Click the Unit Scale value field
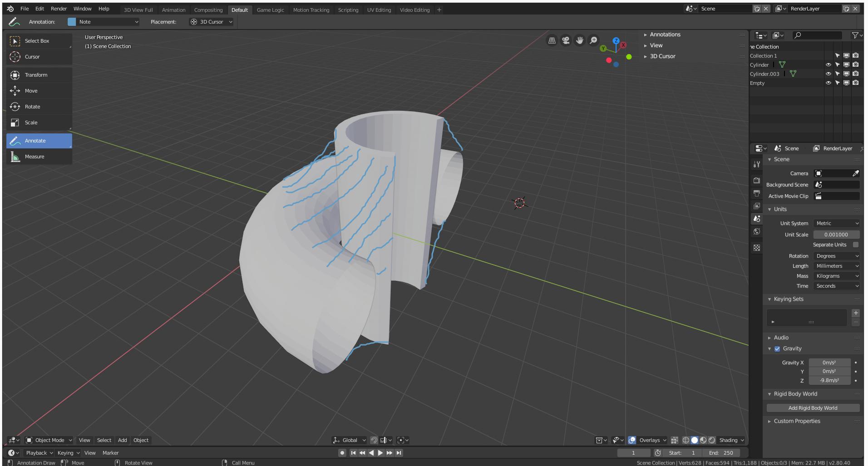 click(x=836, y=235)
